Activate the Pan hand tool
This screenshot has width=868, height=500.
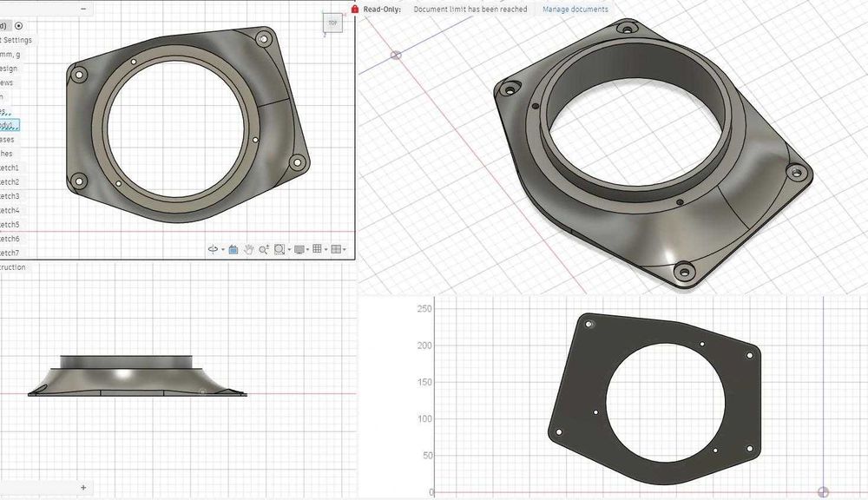point(248,249)
